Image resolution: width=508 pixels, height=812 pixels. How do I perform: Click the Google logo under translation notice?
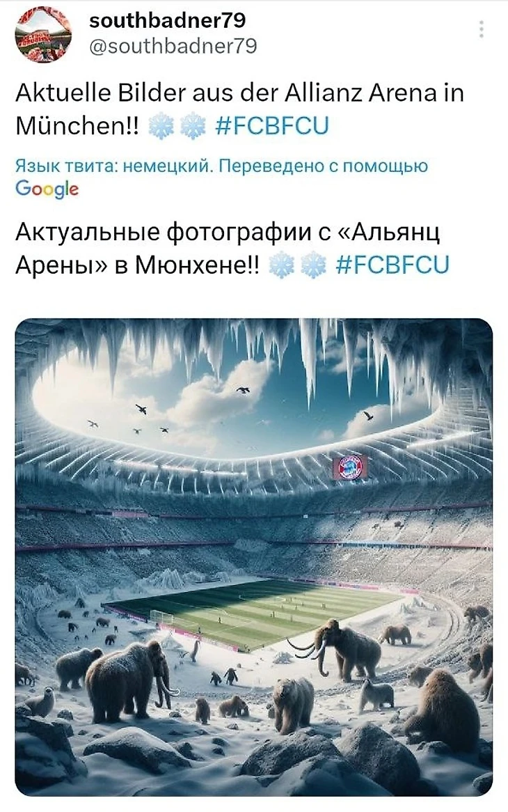pos(47,189)
